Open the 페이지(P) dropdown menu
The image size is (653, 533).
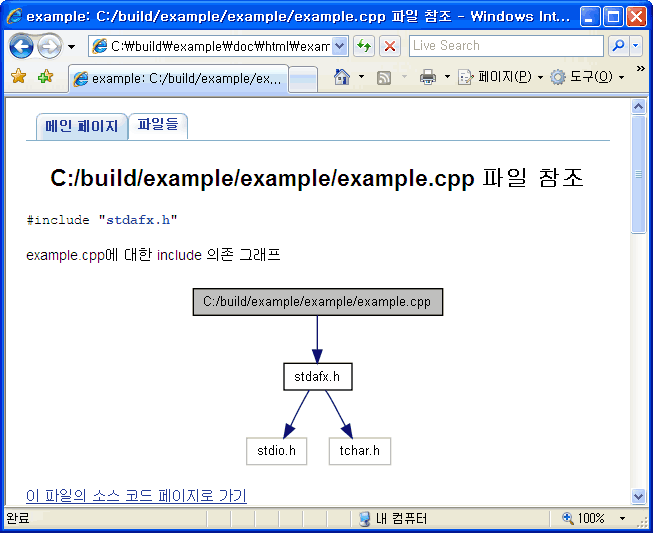(x=500, y=77)
